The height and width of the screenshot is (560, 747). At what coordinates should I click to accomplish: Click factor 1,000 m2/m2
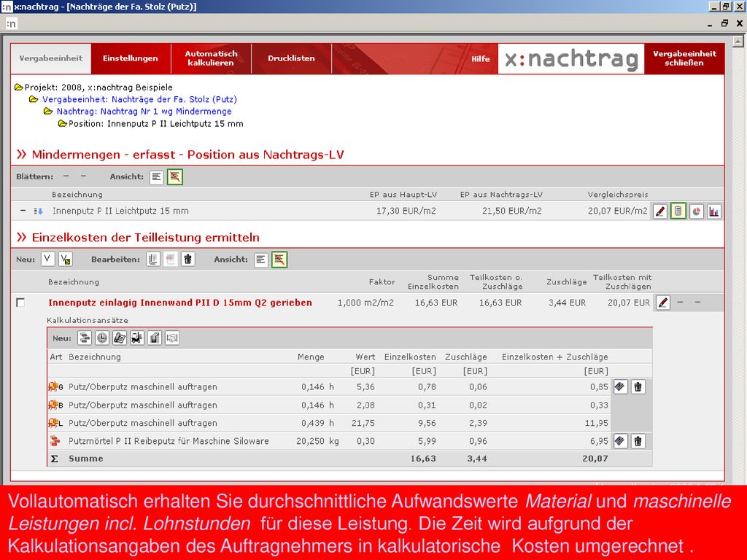click(x=365, y=303)
